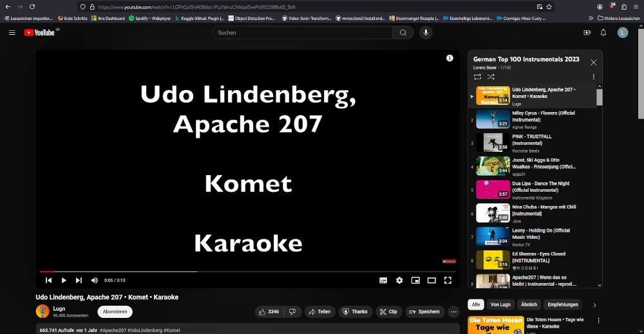Seek on the video progress bar
This screenshot has width=644, height=334.
(x=248, y=272)
